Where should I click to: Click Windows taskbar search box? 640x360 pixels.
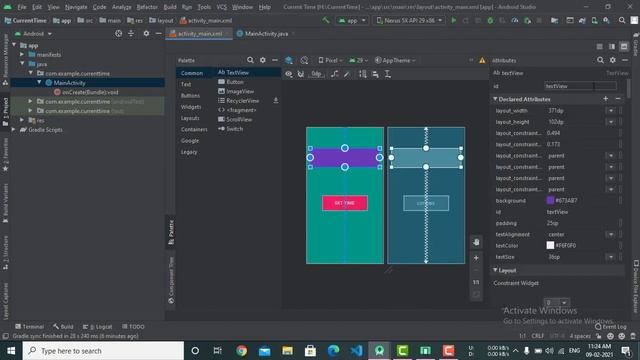click(103, 351)
